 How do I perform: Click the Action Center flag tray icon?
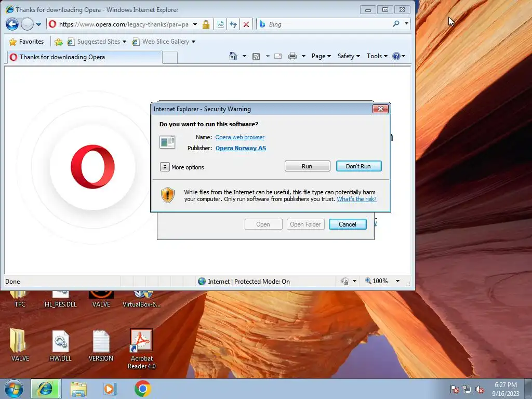(x=454, y=389)
